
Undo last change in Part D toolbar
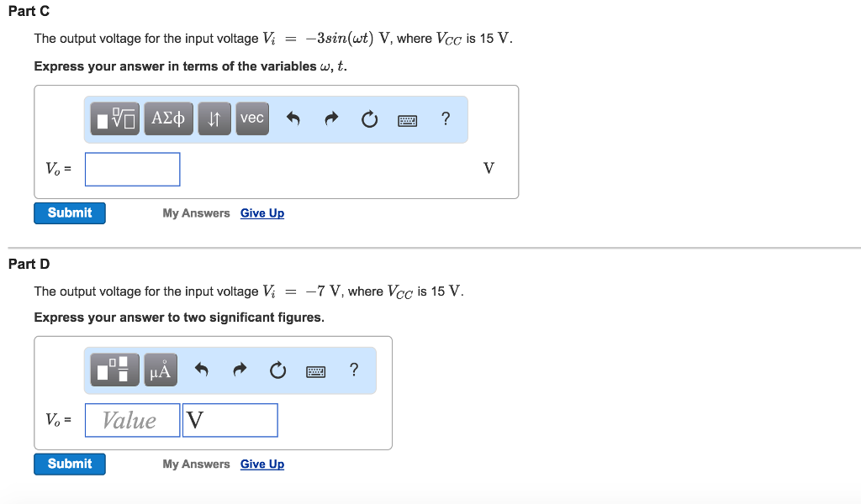pyautogui.click(x=201, y=369)
